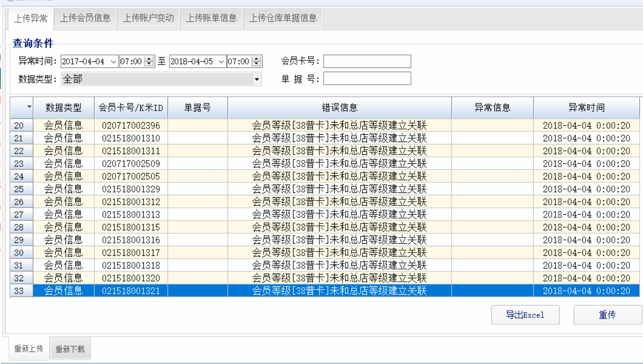Switch to the 上传异常 tab
Image resolution: width=643 pixels, height=364 pixels.
click(x=31, y=19)
